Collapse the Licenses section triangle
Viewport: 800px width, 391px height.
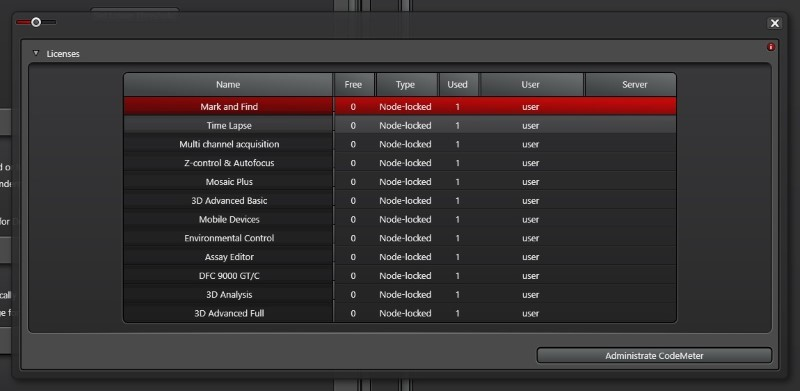coord(36,53)
